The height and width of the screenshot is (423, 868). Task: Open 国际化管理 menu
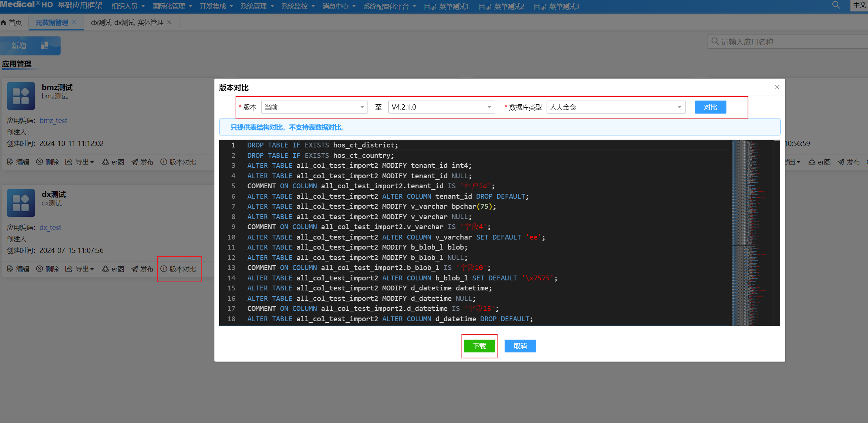172,6
